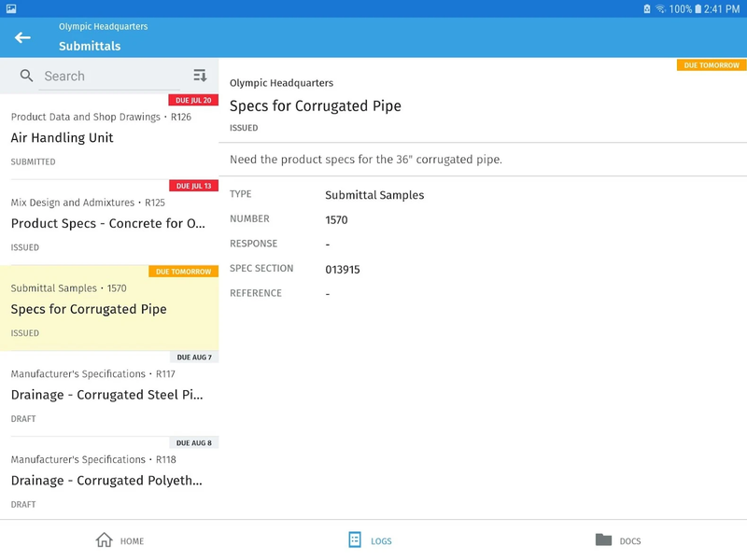Tap the image icon in status bar

[11, 8]
